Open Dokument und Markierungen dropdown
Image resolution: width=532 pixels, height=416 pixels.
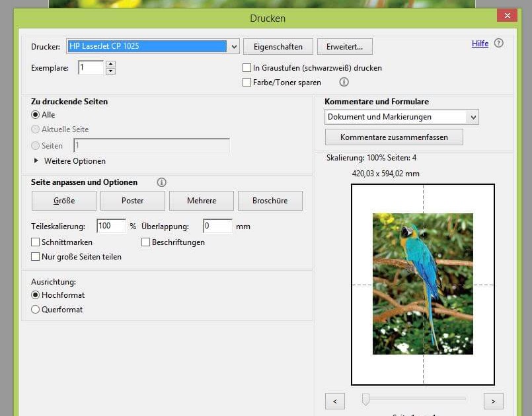pos(473,118)
